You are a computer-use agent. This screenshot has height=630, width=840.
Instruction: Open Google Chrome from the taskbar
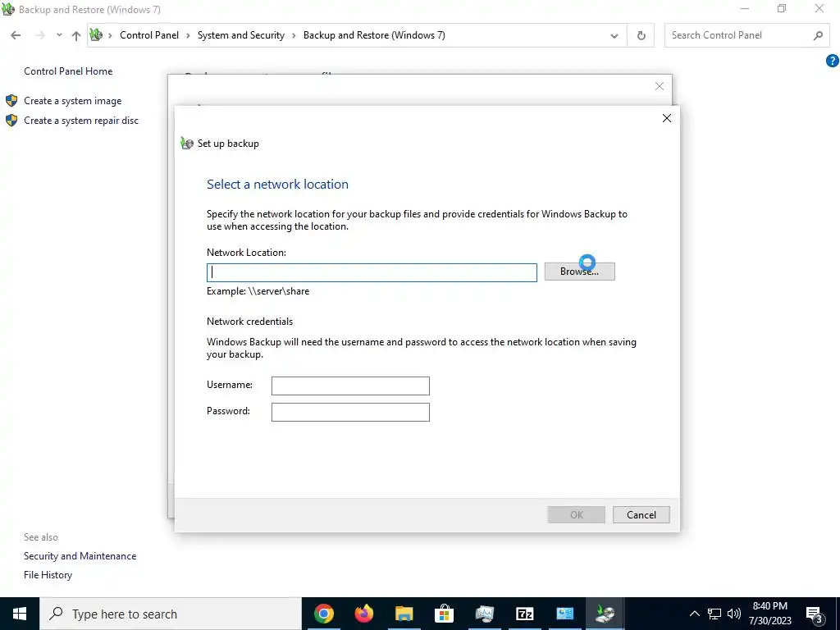coord(323,614)
